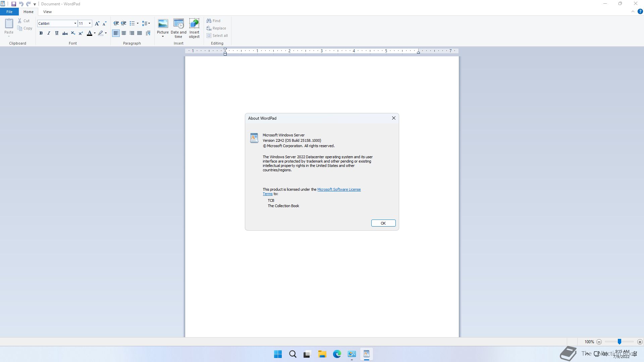
Task: Click the Save icon in quick access toolbar
Action: click(14, 4)
